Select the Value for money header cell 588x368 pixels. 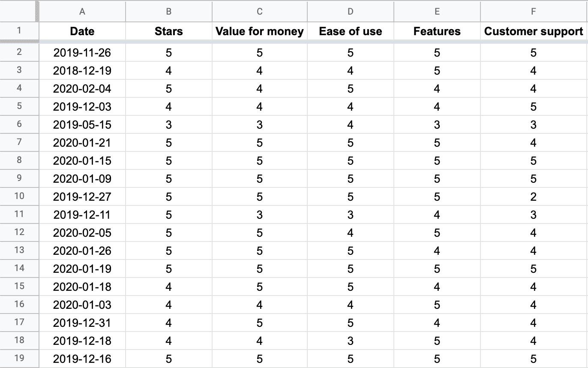click(x=260, y=31)
